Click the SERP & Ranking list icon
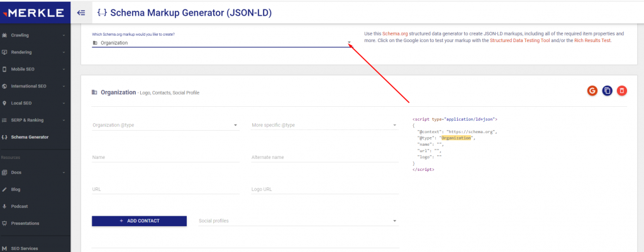This screenshot has width=644, height=252. (x=4, y=120)
